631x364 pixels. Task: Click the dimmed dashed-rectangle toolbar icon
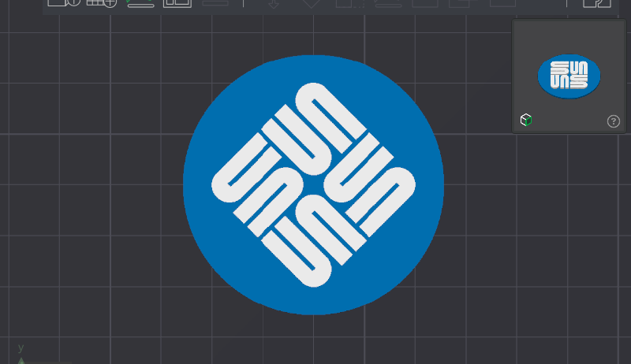coord(350,3)
